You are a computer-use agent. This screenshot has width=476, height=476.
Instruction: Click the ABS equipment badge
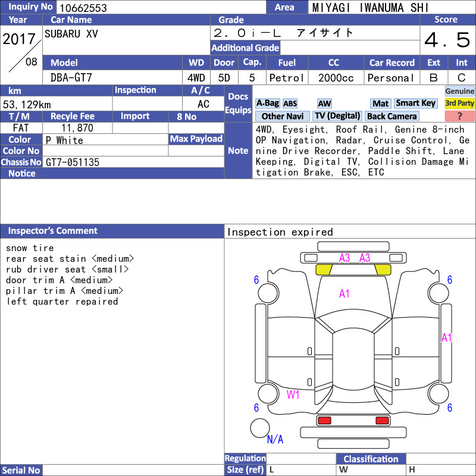(290, 104)
